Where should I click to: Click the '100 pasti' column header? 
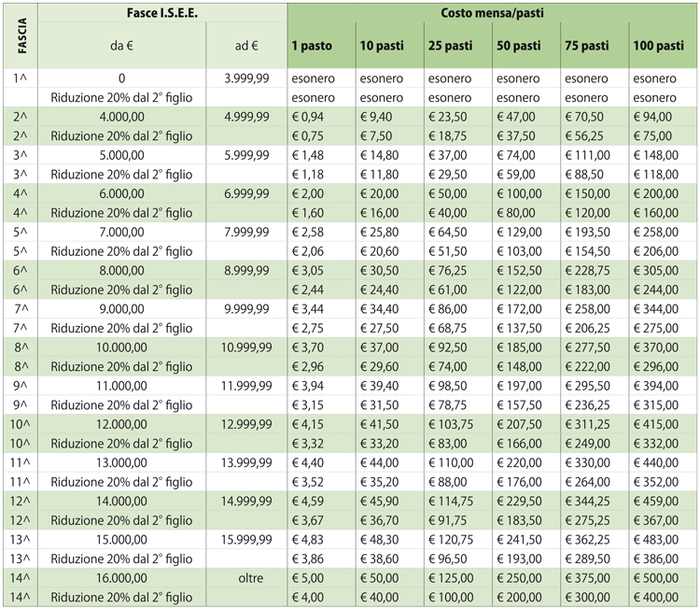(x=663, y=45)
